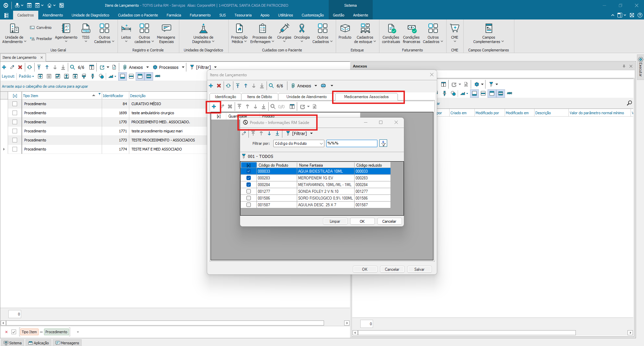Click OK in the Produto window
Viewport: 644px width, 346px height.
(362, 221)
